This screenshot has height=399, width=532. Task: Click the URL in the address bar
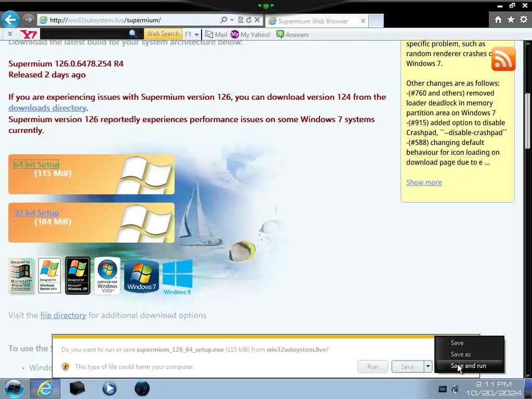click(105, 20)
